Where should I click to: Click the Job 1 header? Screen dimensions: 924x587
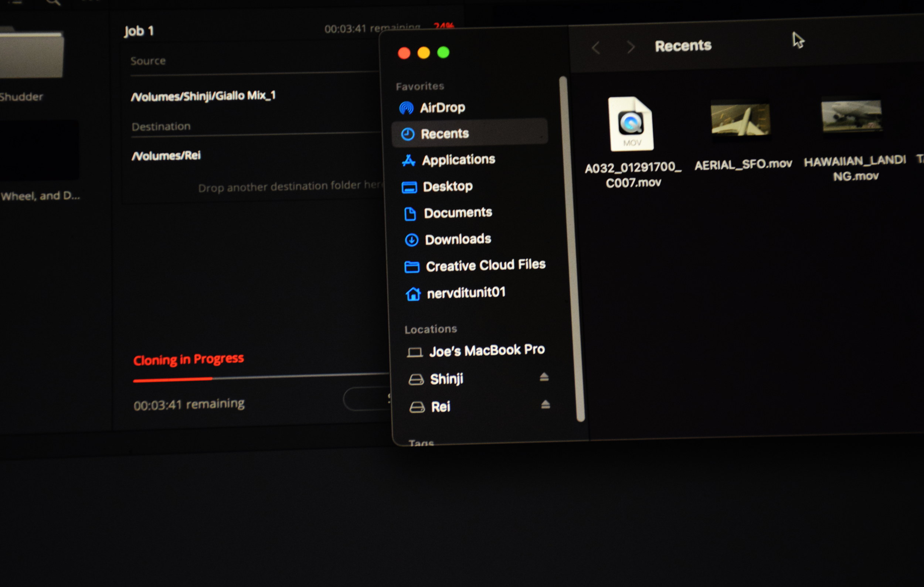[139, 31]
